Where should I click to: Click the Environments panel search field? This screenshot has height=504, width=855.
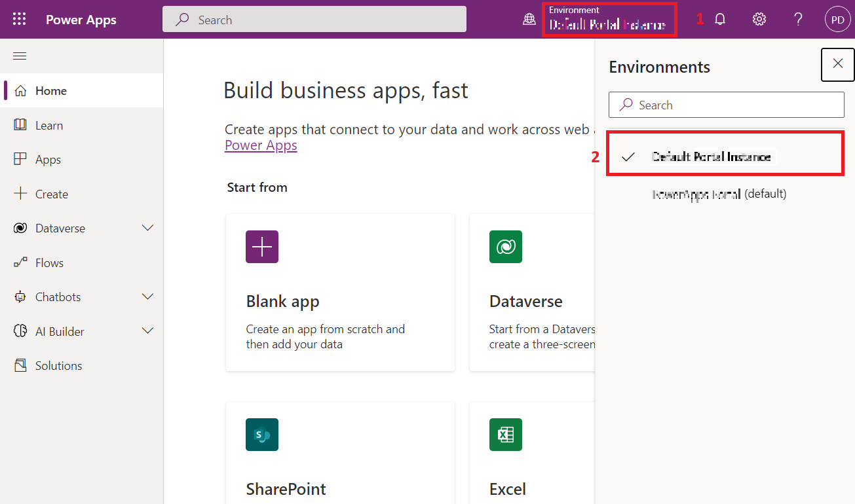point(727,105)
